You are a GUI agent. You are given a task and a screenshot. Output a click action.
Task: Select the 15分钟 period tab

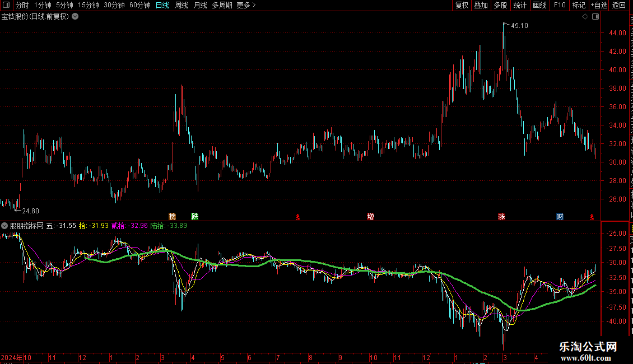[x=88, y=5]
